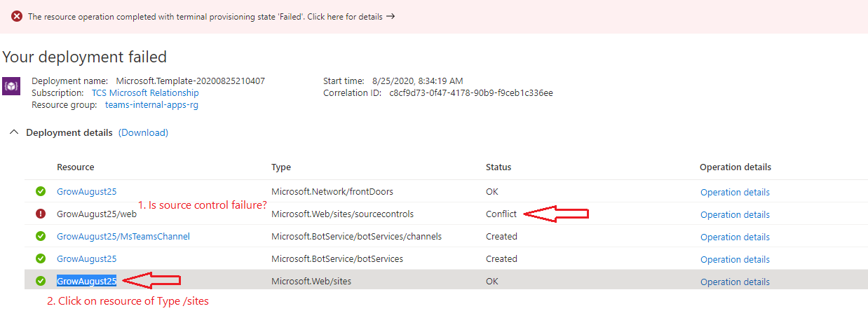The width and height of the screenshot is (868, 318).
Task: Click green check icon for Microsoft.Web/sites row
Action: 41,281
